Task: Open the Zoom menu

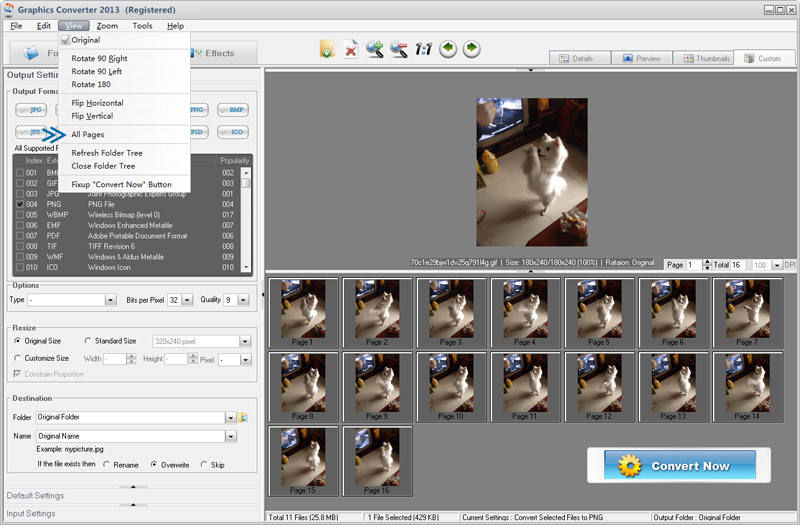Action: [107, 26]
